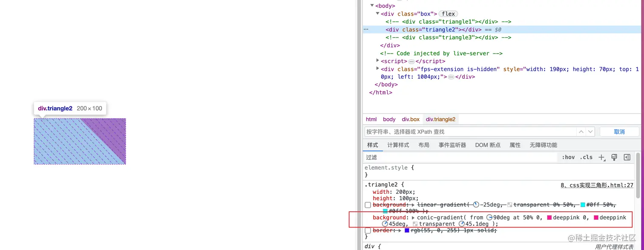The width and height of the screenshot is (644, 250).
Task: Open the angle clock icon for 45deg
Action: 385,224
